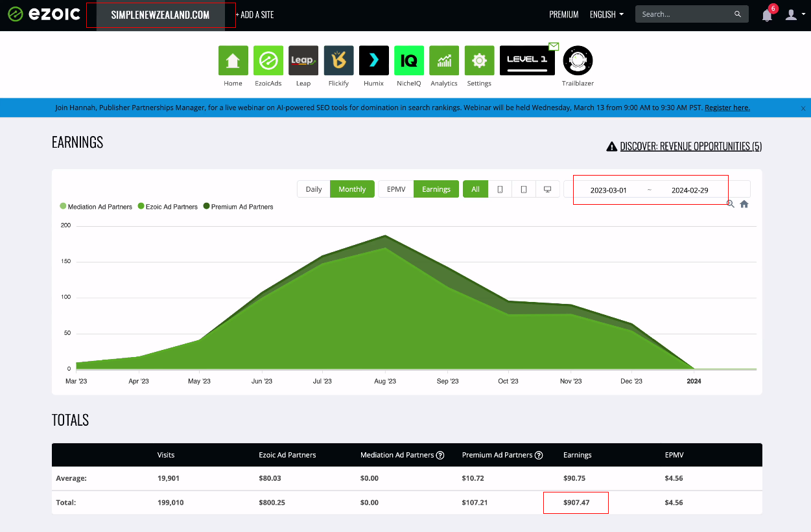Image resolution: width=811 pixels, height=532 pixels.
Task: Click the chart zoom magnifier icon
Action: (731, 204)
